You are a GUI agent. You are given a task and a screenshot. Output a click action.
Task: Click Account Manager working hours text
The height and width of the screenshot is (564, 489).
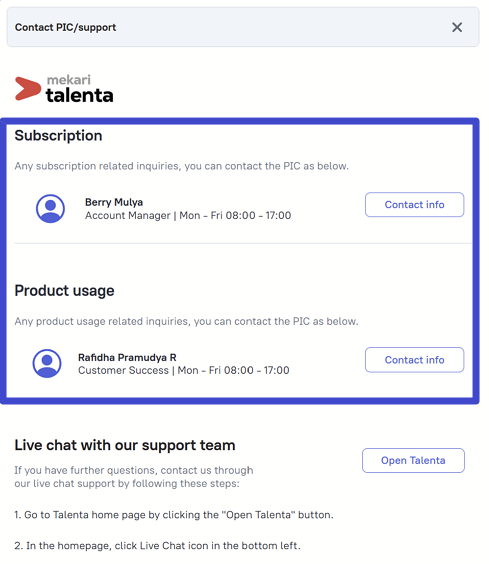click(188, 215)
